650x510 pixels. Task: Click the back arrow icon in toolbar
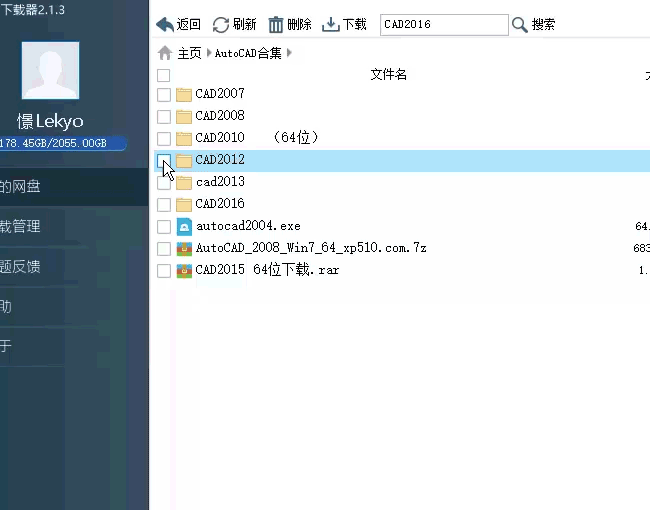[x=165, y=24]
